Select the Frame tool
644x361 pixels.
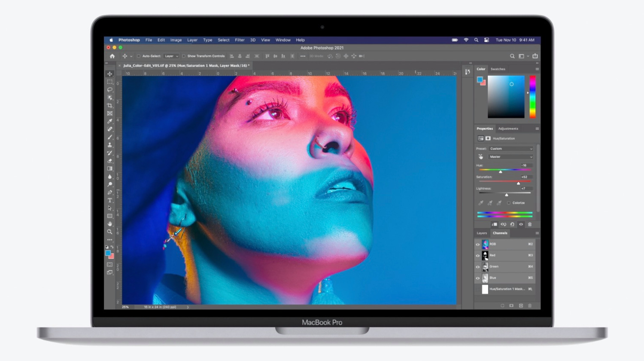pos(110,113)
